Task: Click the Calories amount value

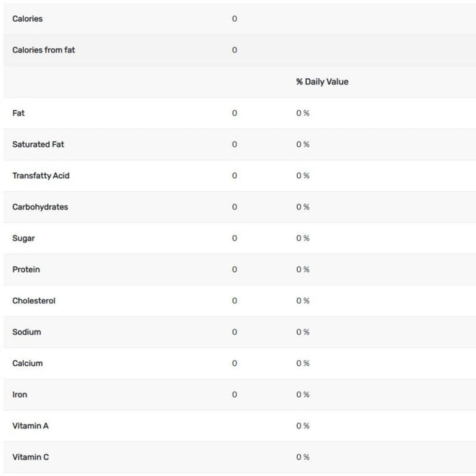Action: (235, 19)
